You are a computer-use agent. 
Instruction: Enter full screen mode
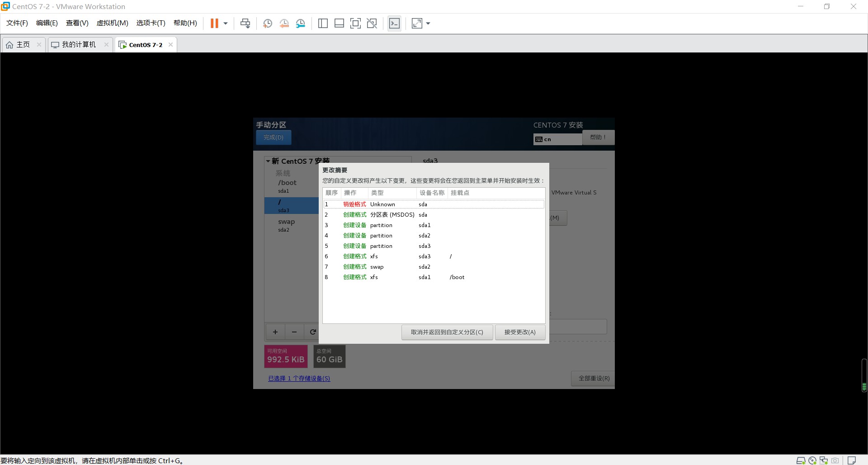[x=355, y=24]
